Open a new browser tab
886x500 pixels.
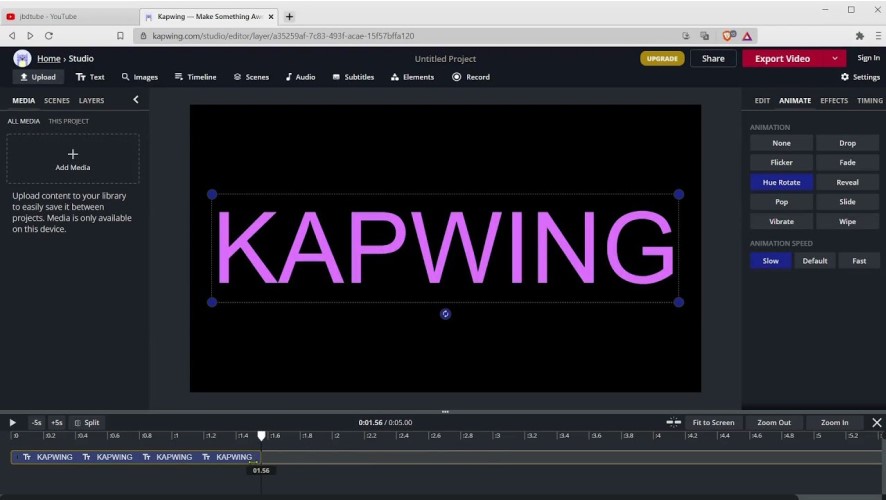pos(289,16)
